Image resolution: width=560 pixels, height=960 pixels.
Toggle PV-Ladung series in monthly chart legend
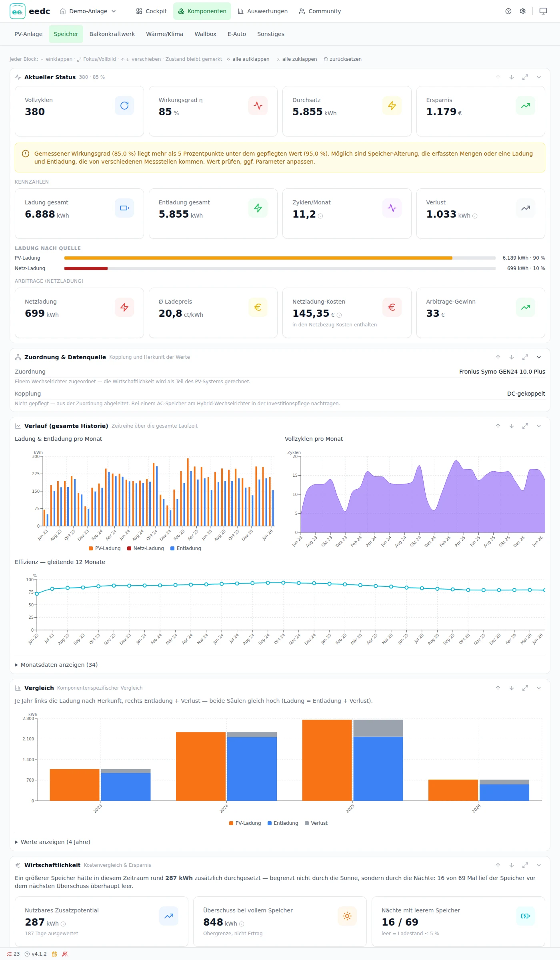(105, 548)
